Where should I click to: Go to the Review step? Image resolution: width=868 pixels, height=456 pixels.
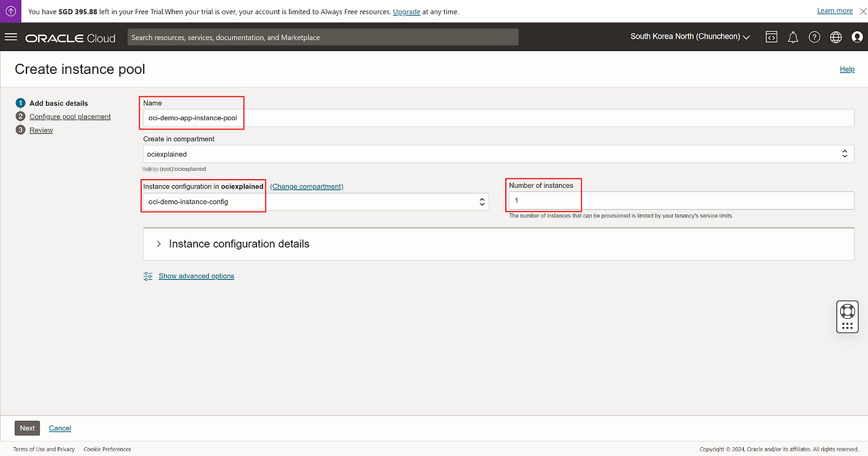click(41, 130)
